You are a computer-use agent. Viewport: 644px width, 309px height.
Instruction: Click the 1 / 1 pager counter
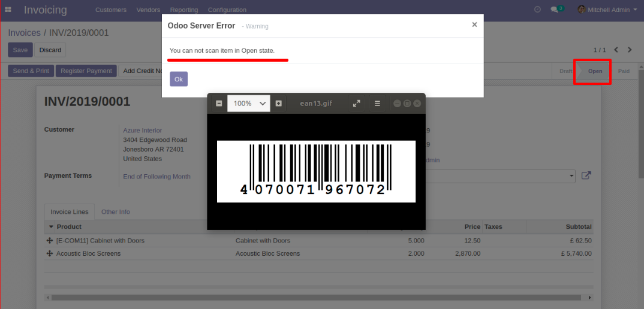tap(600, 50)
